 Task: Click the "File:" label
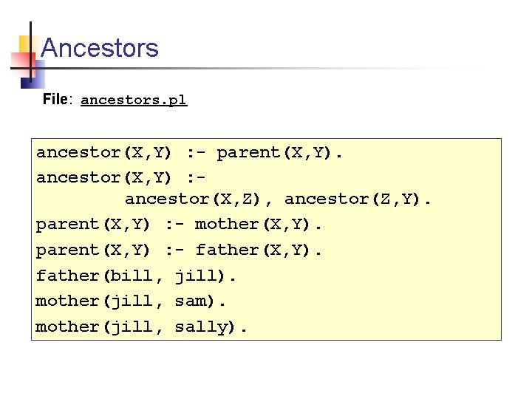point(57,99)
